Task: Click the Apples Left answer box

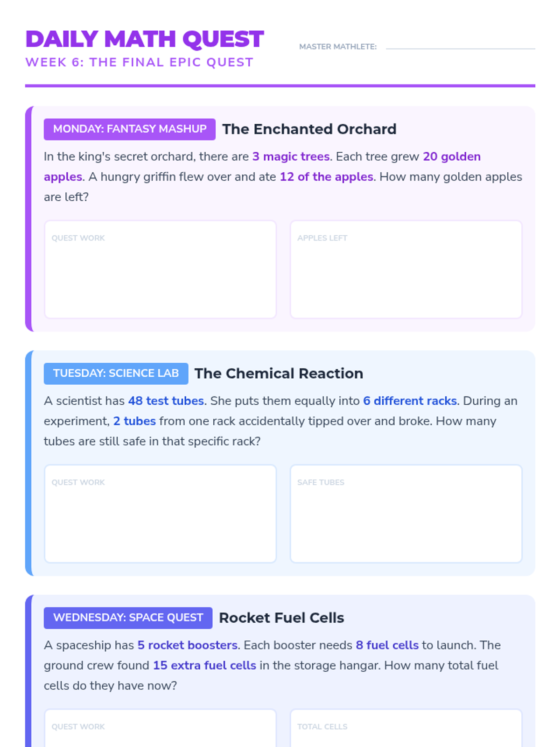Action: point(406,269)
